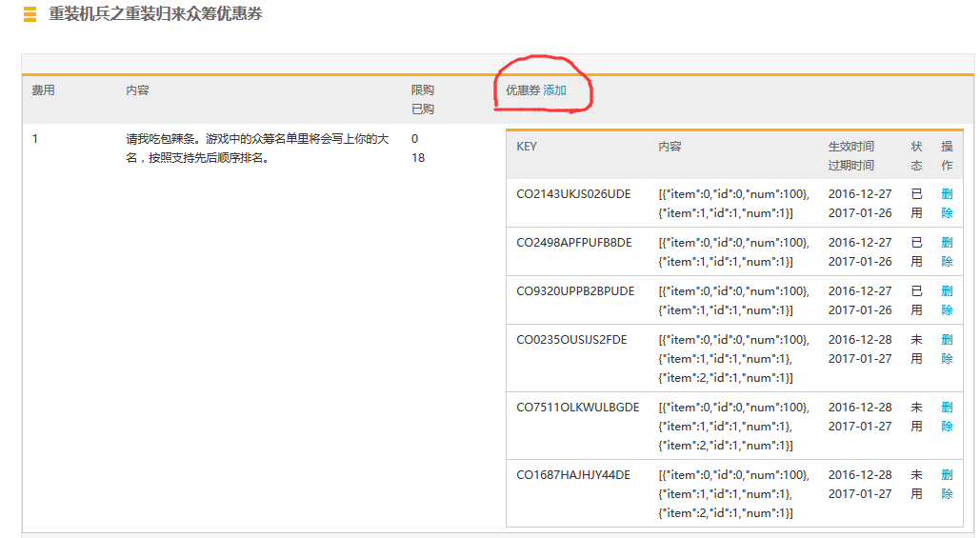Select key text CO2143UKJS026UDE

click(573, 193)
